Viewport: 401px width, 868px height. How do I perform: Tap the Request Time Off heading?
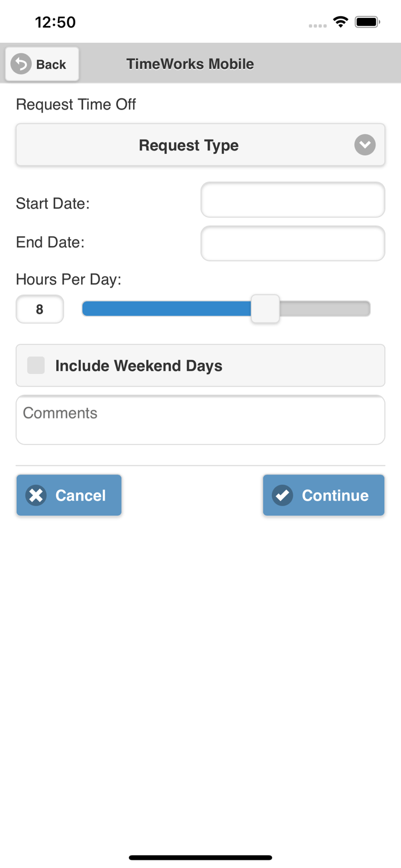(x=75, y=105)
